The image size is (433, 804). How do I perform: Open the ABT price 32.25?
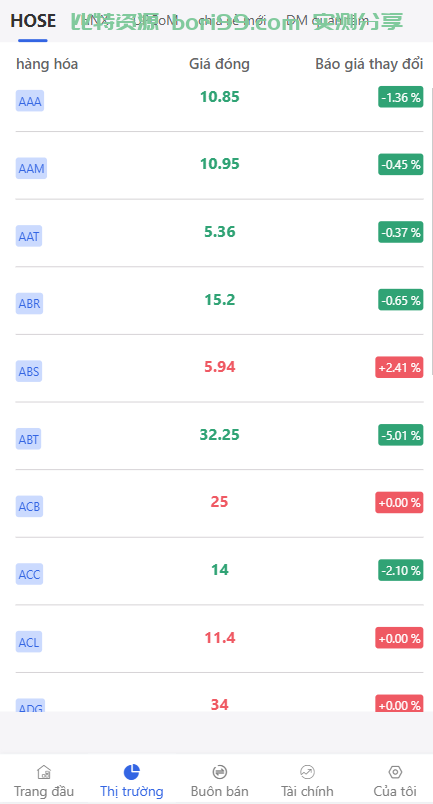click(220, 435)
